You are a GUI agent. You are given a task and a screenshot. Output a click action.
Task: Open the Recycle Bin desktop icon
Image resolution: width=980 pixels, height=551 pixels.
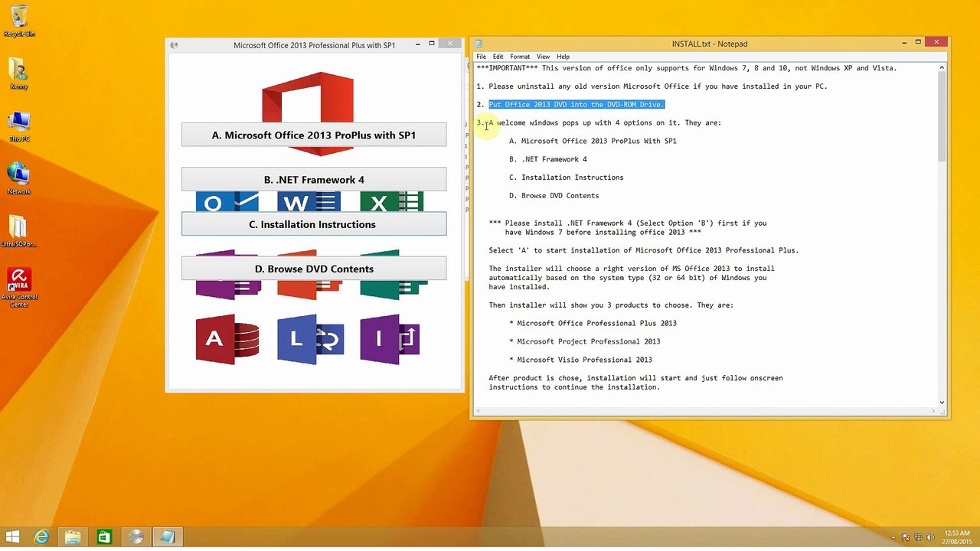point(19,21)
